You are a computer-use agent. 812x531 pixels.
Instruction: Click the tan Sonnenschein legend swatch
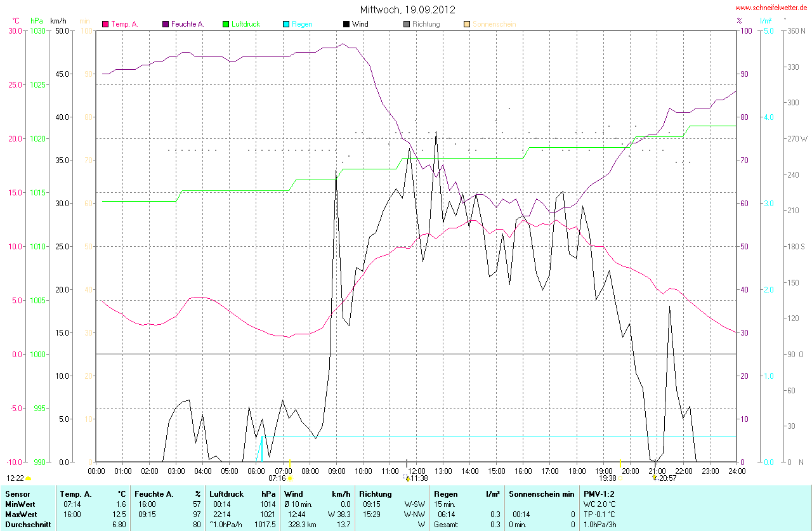tap(467, 24)
